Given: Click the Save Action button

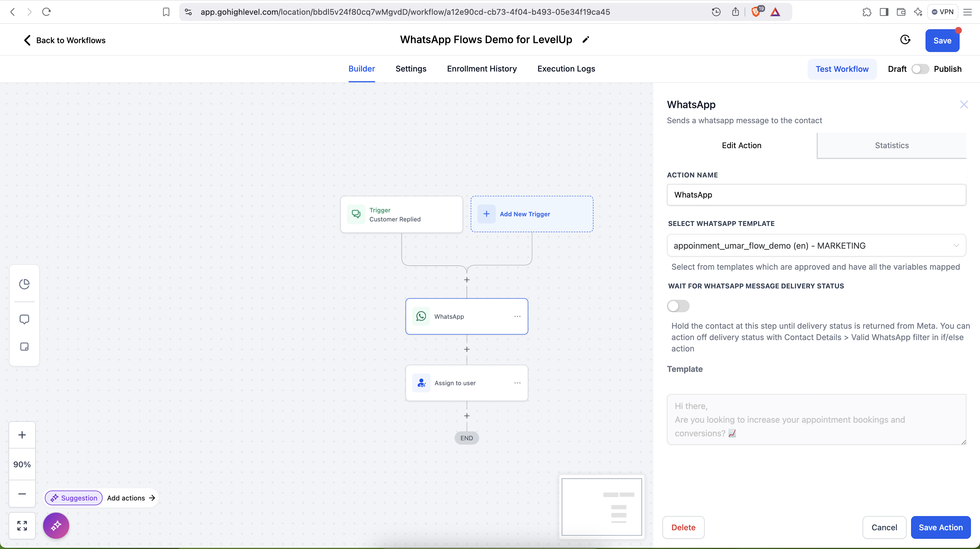Looking at the screenshot, I should tap(940, 527).
